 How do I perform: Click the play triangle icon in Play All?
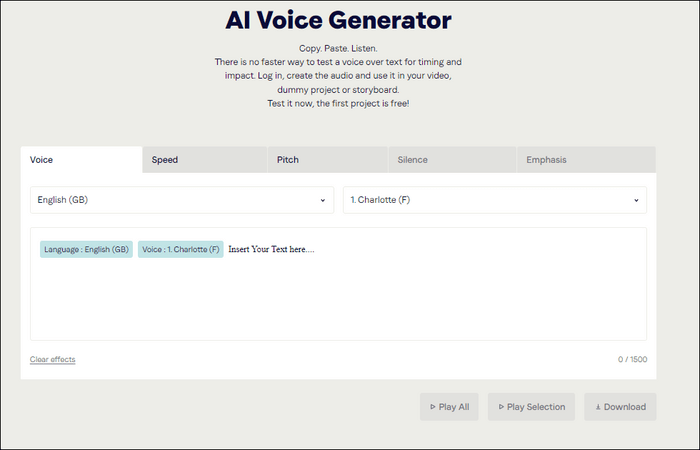(432, 407)
